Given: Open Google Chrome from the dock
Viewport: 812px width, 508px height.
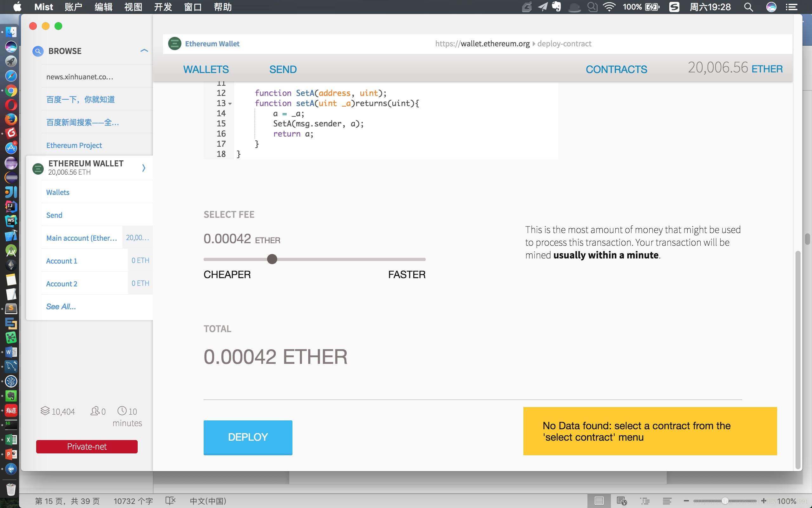Looking at the screenshot, I should coord(11,90).
